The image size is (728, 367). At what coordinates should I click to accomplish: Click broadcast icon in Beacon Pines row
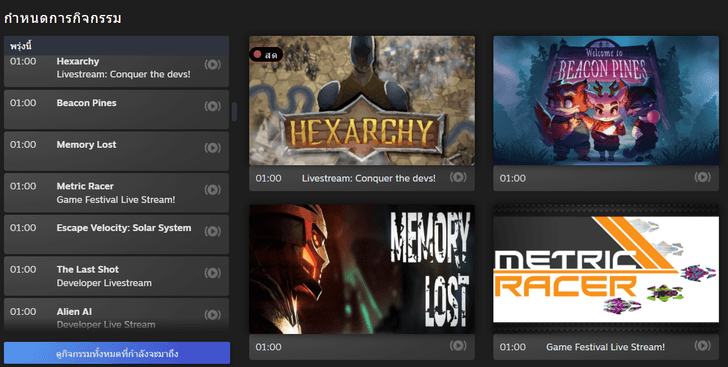click(x=213, y=106)
